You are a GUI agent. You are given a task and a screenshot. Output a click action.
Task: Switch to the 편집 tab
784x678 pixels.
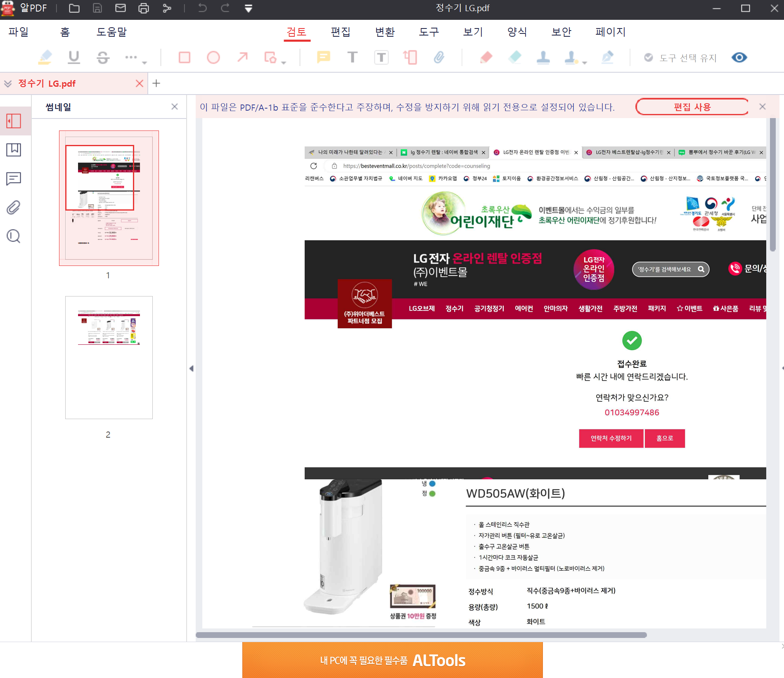pyautogui.click(x=341, y=32)
